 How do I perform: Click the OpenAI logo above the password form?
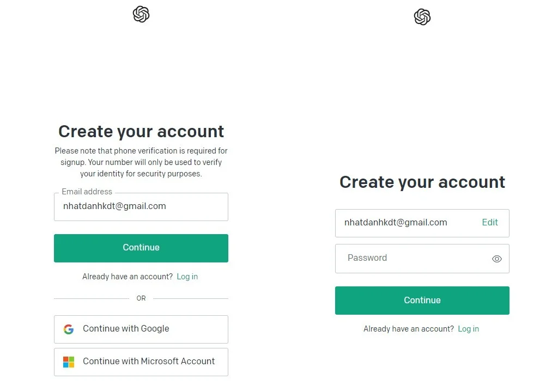[422, 17]
